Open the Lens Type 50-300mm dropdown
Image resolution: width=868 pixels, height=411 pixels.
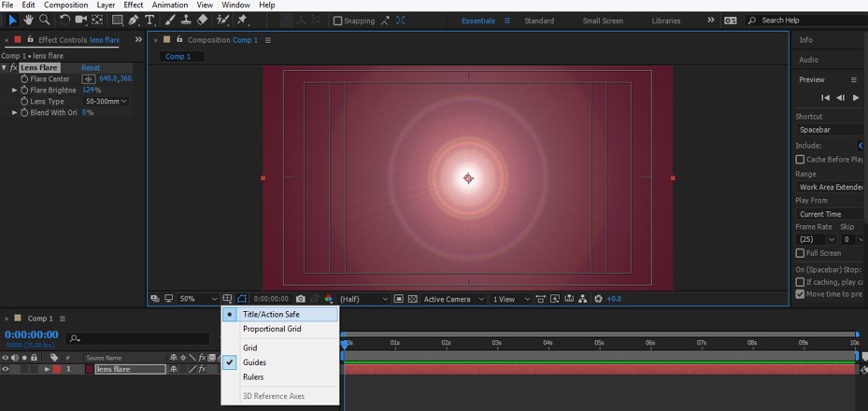tap(107, 102)
